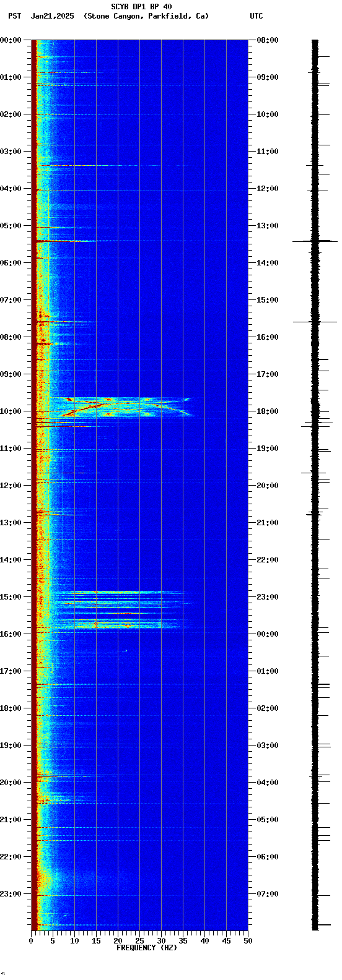This screenshot has height=980, width=342.
Task: Click '12:00' on the PST axis
Action: 11,486
